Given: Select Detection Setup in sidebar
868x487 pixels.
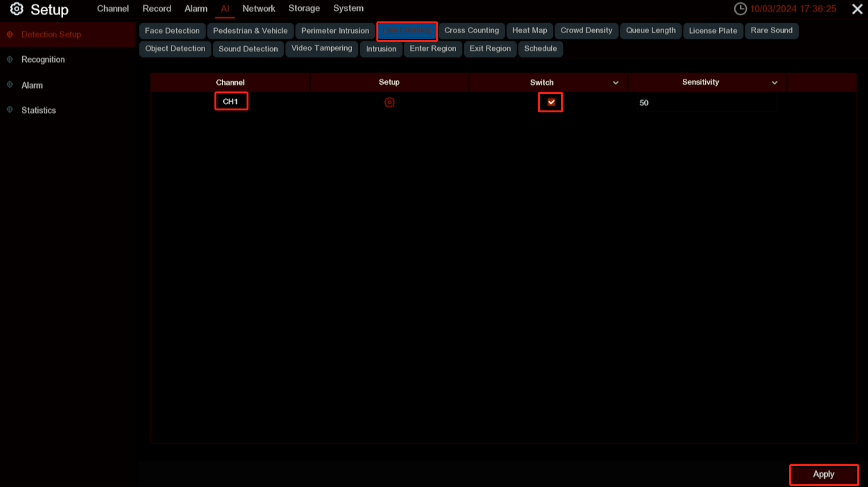Looking at the screenshot, I should coord(68,35).
